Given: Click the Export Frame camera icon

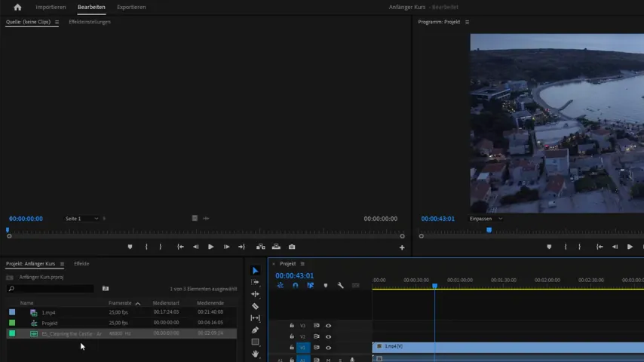Looking at the screenshot, I should pyautogui.click(x=292, y=247).
